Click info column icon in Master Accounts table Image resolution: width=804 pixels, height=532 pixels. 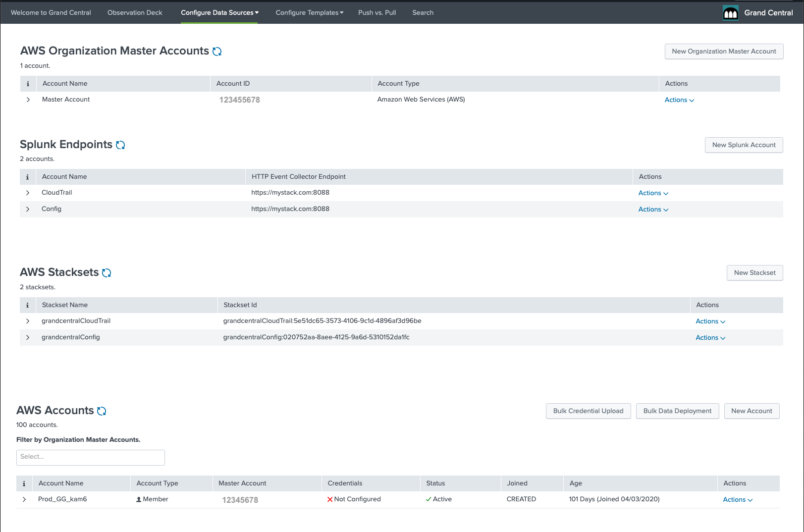[28, 84]
